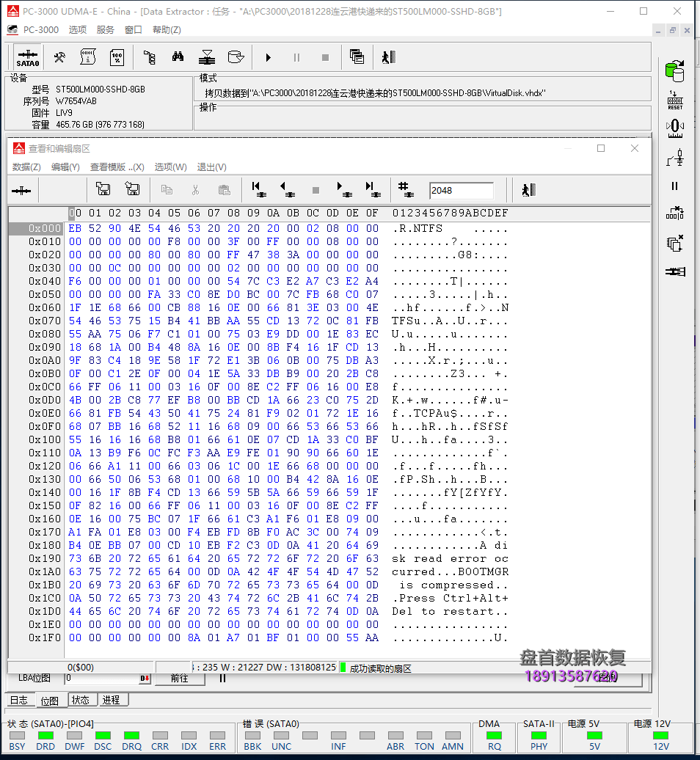Go to the next sector arrow

344,189
